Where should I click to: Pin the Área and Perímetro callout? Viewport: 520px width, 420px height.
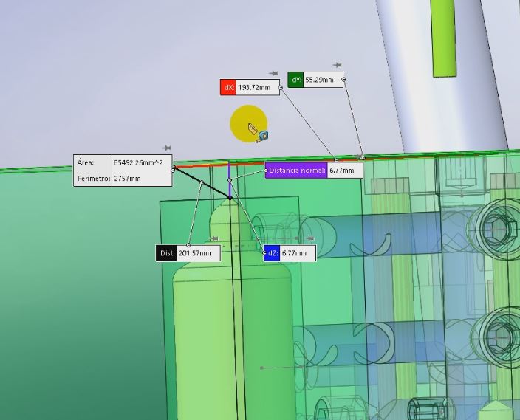(166, 148)
